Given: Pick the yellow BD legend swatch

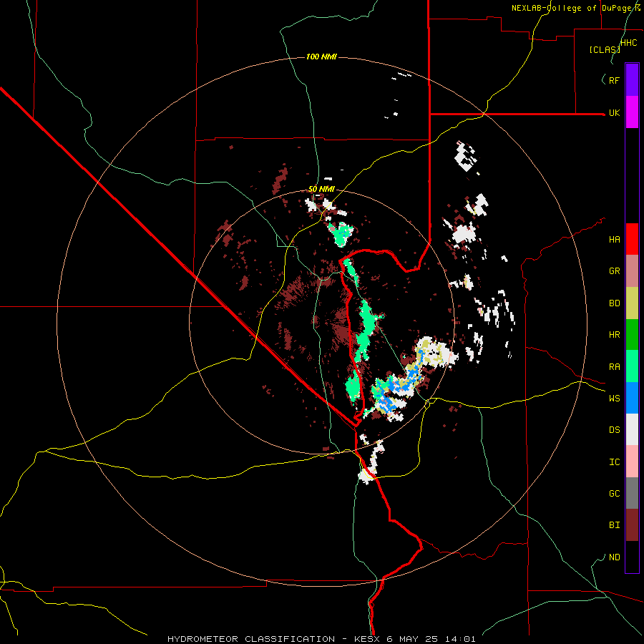Looking at the screenshot, I should [632, 303].
